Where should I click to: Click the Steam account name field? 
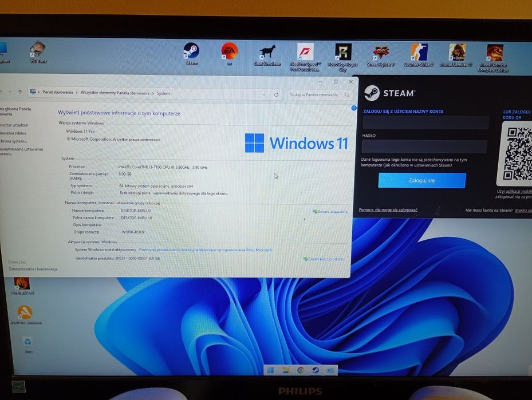coord(426,122)
